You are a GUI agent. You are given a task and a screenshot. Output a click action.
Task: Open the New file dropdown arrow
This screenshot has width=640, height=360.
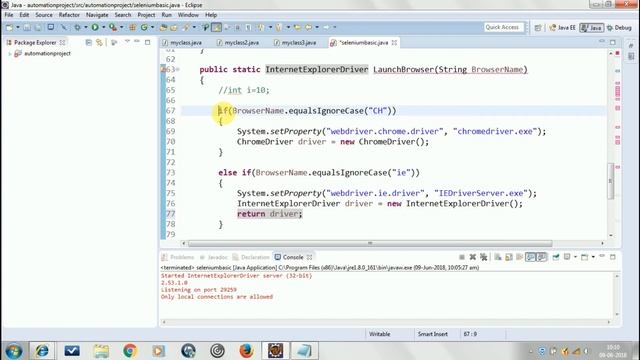click(x=18, y=27)
